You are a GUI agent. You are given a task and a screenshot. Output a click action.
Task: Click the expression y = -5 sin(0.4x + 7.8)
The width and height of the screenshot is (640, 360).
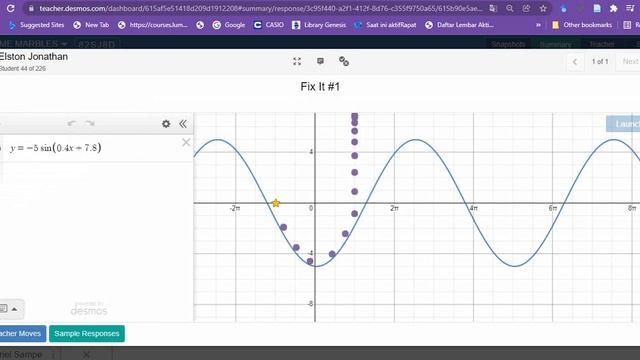tap(56, 148)
